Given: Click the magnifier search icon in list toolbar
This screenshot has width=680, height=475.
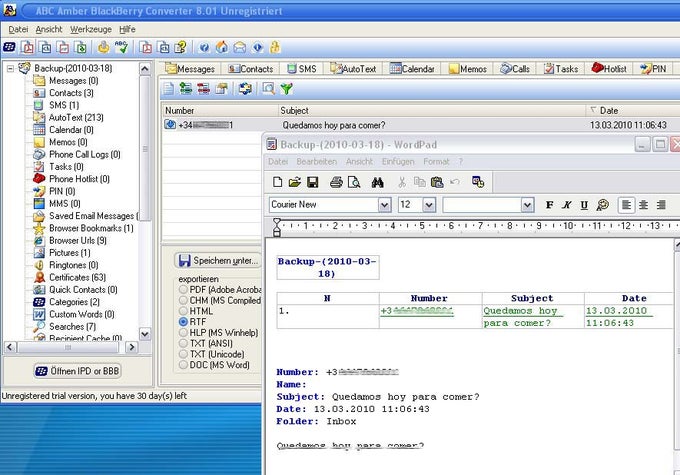Looking at the screenshot, I should [x=268, y=89].
